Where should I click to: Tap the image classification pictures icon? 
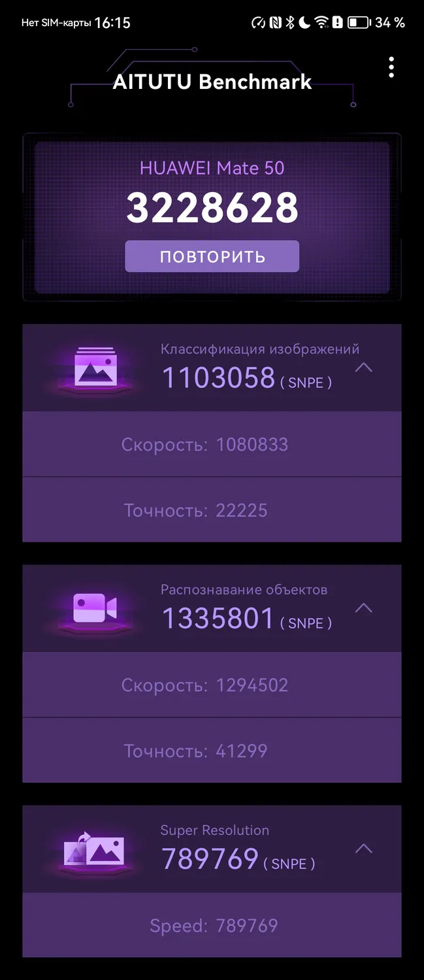(95, 368)
